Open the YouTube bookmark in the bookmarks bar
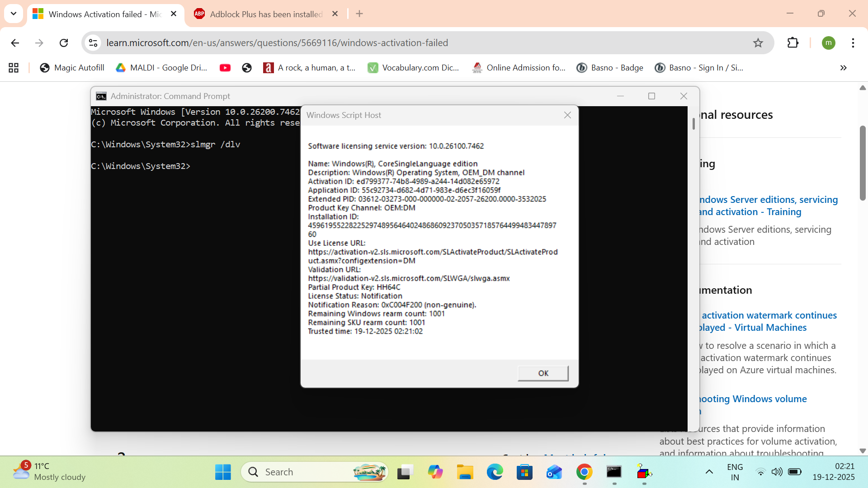Viewport: 868px width, 488px height. (x=225, y=68)
